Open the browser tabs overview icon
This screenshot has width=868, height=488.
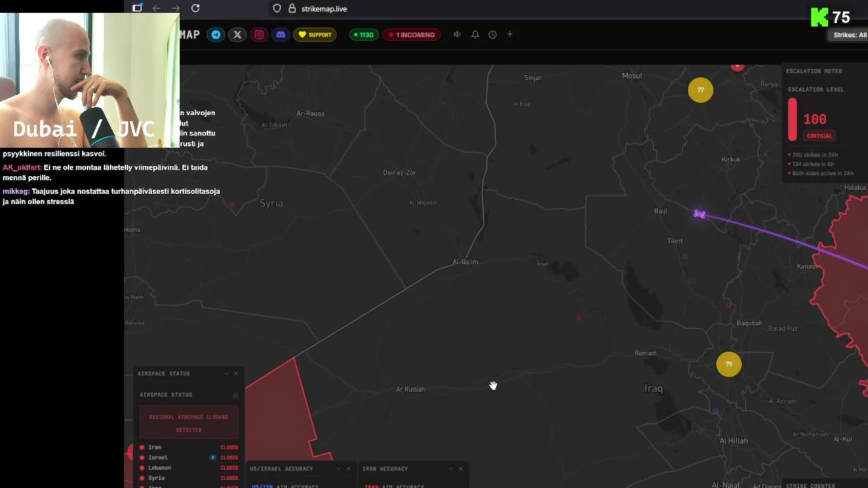[x=137, y=8]
